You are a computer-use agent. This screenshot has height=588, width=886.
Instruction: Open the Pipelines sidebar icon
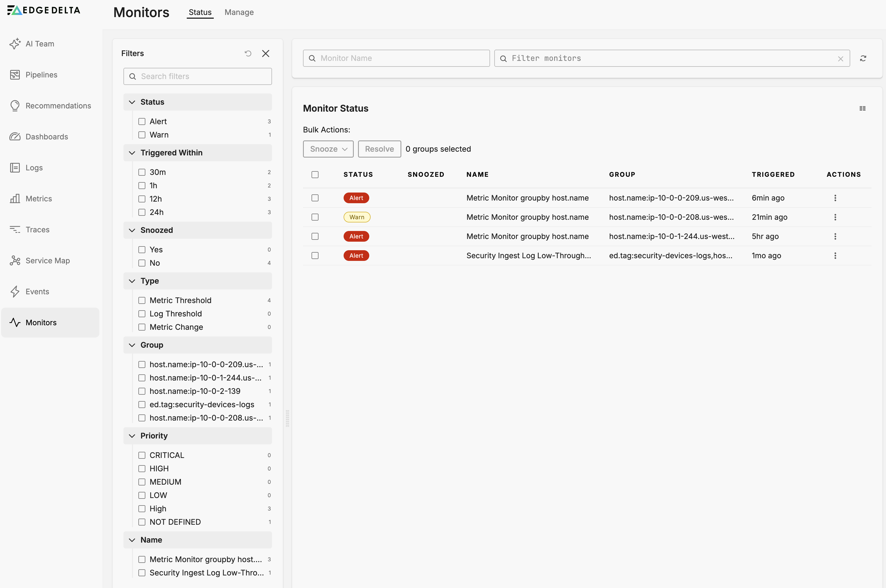15,75
